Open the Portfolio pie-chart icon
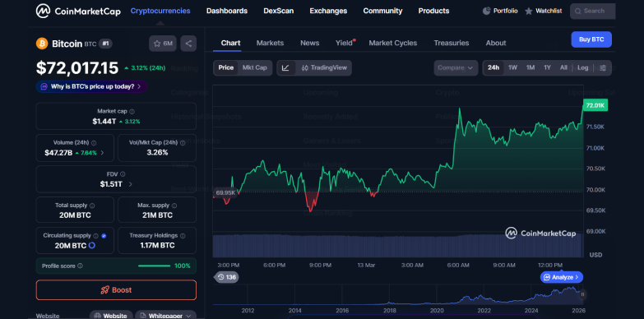This screenshot has height=319, width=644. point(486,11)
